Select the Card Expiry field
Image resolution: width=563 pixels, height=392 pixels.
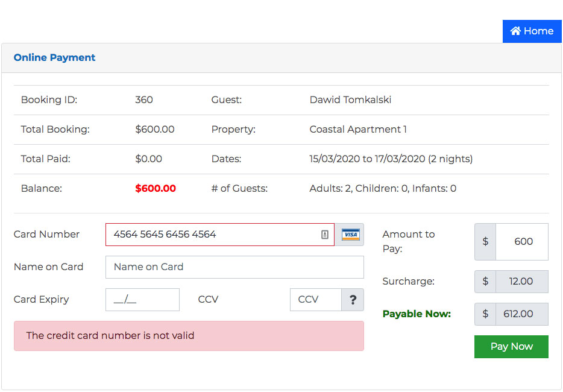coord(142,300)
